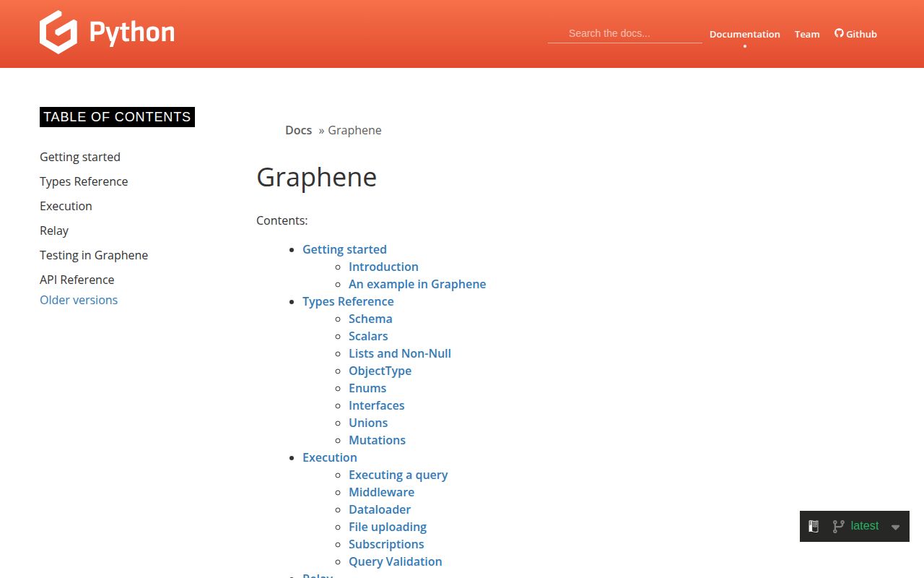Open the Schema link
The width and height of the screenshot is (924, 578).
coord(370,319)
